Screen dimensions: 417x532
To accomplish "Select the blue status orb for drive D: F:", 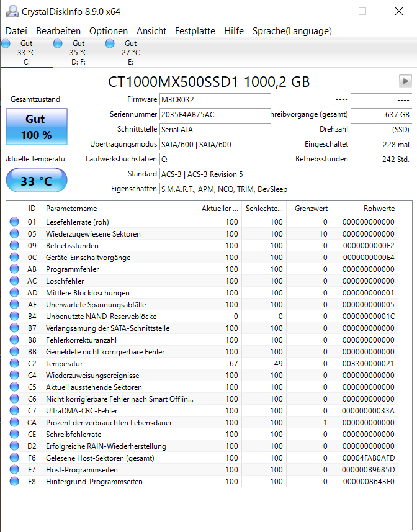I will [x=58, y=43].
